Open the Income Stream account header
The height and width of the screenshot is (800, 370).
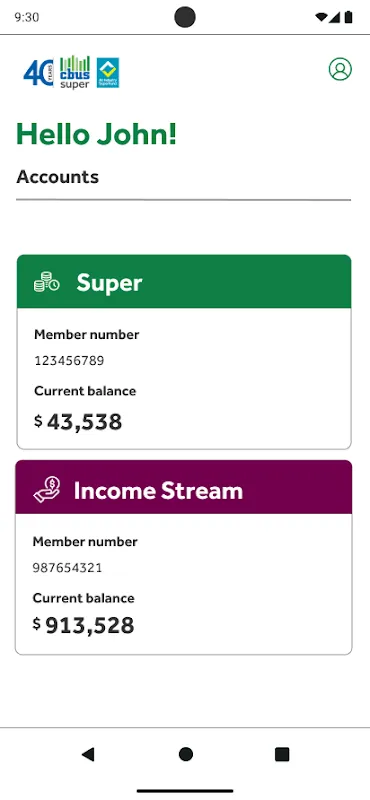click(x=184, y=487)
